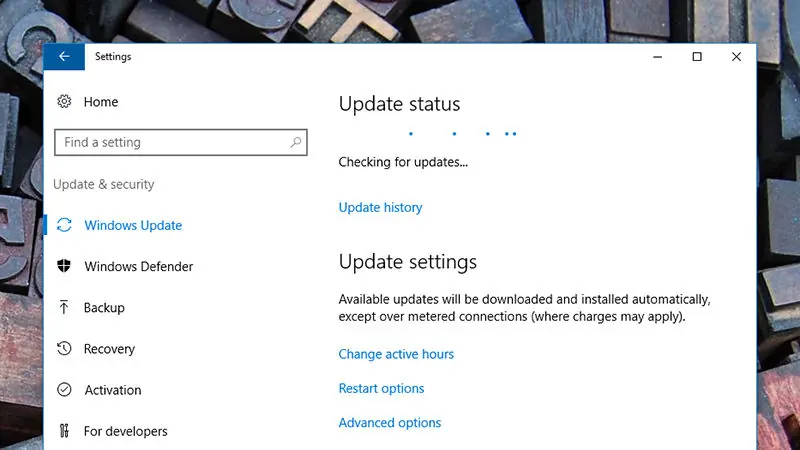Screen dimensions: 800x450
Task: Click the Backup arrow icon
Action: click(64, 307)
